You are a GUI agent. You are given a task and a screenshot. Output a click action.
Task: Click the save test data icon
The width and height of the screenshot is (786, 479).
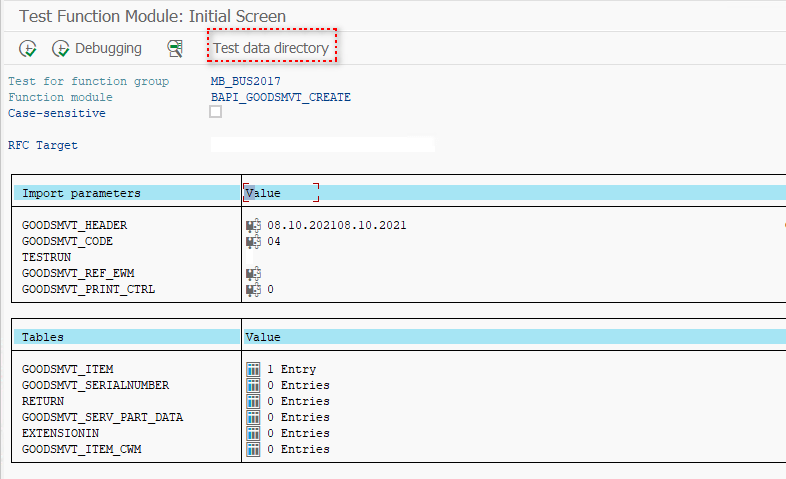pyautogui.click(x=176, y=48)
